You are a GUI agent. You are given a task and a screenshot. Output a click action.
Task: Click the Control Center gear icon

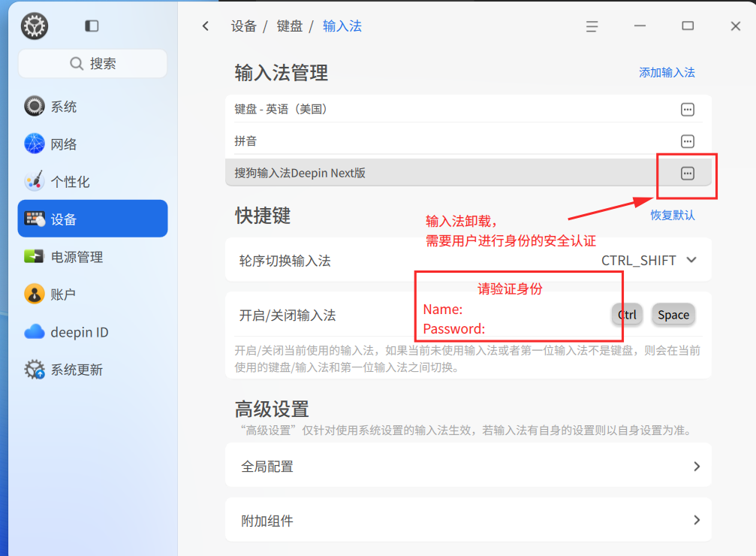35,26
